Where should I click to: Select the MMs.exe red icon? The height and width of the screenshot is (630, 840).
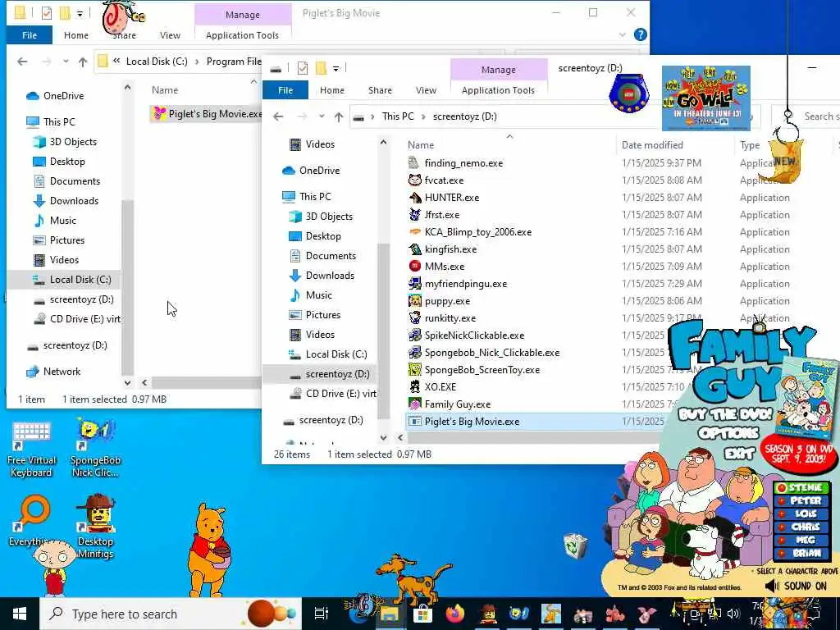coord(414,267)
